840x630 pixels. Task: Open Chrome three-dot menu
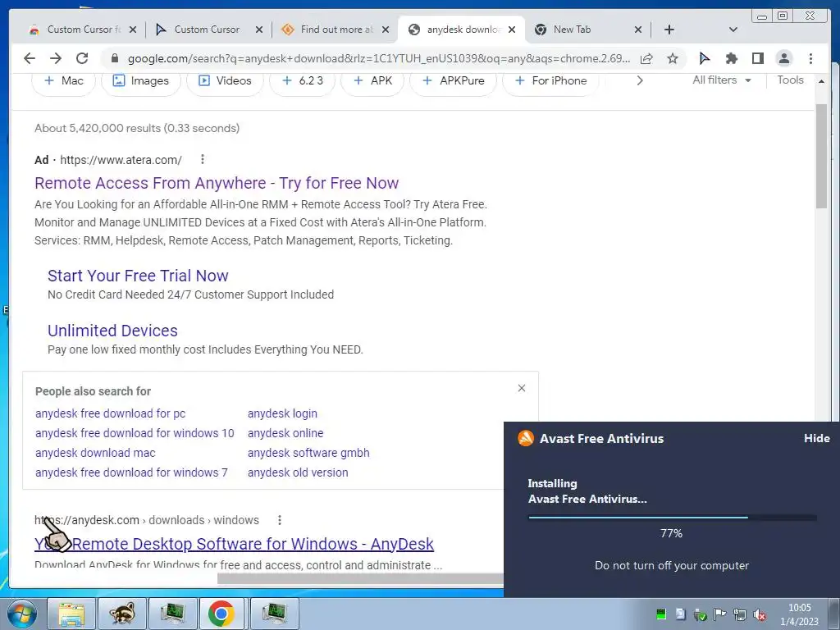(810, 58)
